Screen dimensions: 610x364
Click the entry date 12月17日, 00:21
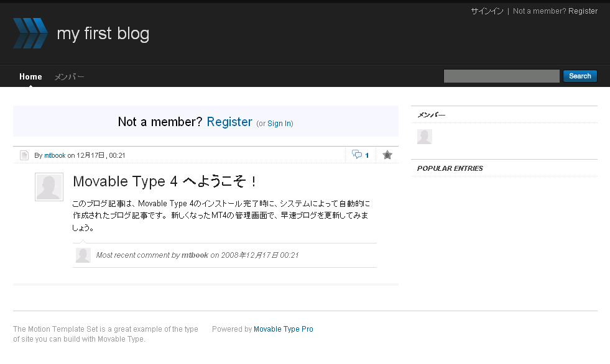point(101,155)
